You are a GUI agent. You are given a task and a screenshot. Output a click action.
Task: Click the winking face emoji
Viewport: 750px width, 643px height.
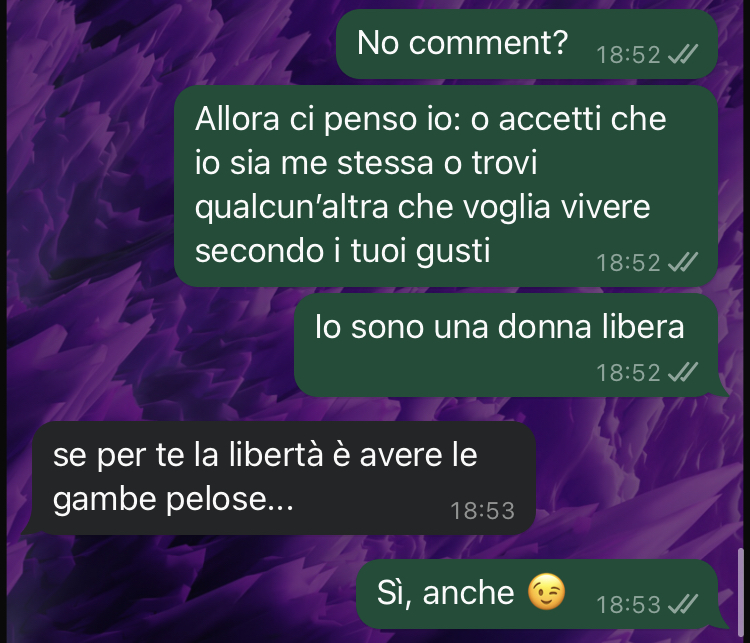[x=546, y=591]
